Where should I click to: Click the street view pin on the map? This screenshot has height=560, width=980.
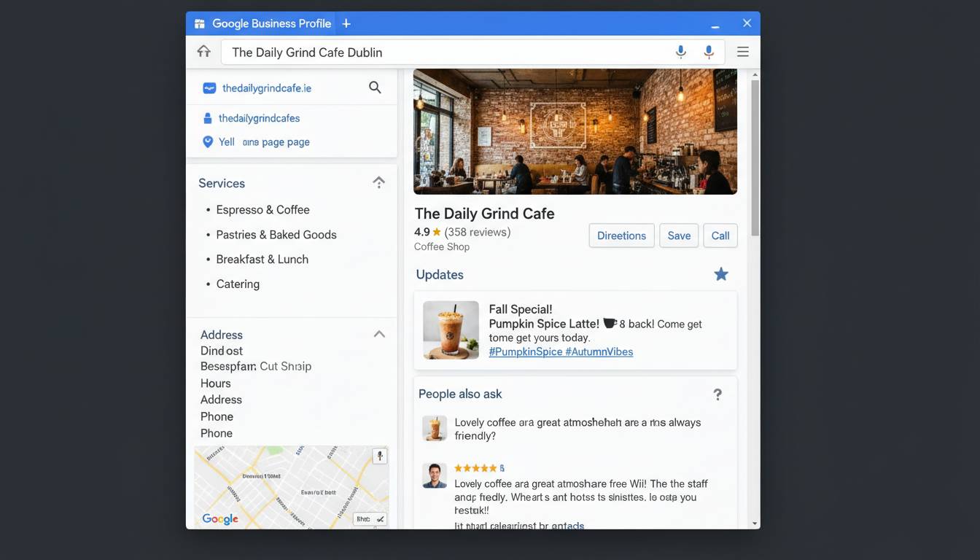tap(379, 456)
